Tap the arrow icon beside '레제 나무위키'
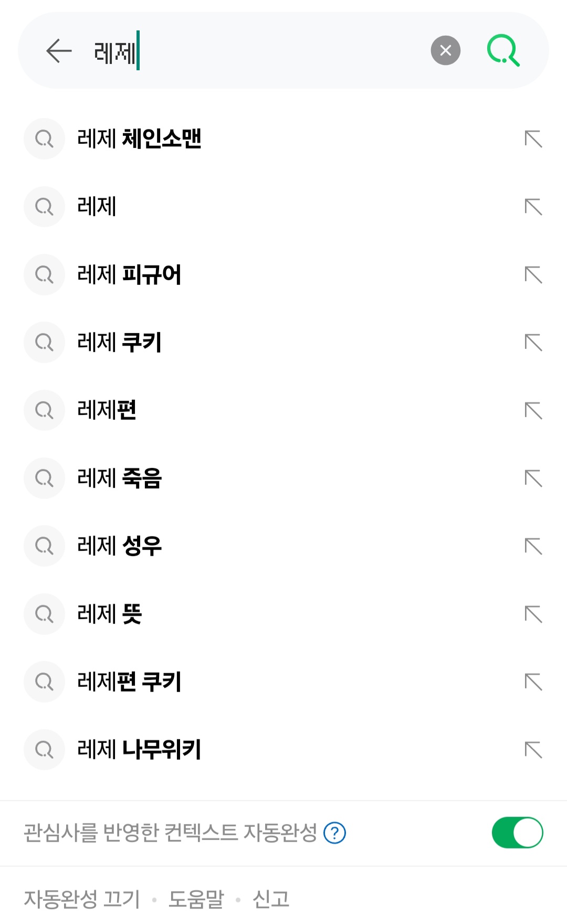 [533, 749]
